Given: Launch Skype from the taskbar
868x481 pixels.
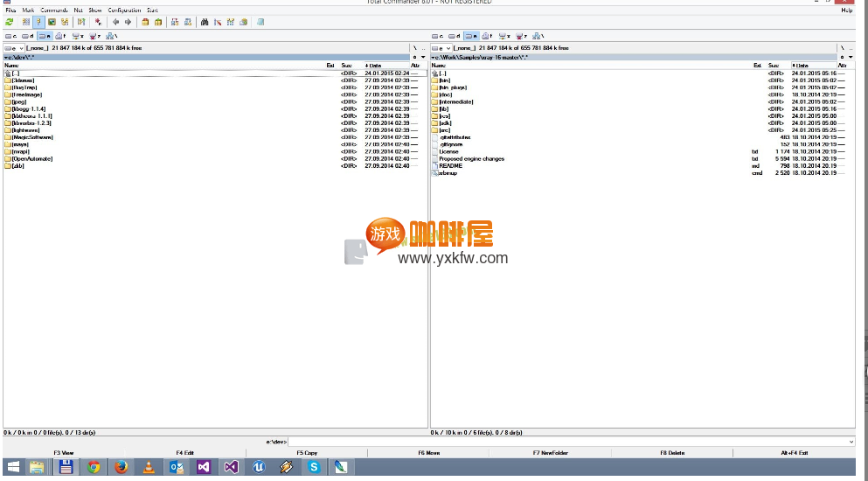Looking at the screenshot, I should [314, 467].
